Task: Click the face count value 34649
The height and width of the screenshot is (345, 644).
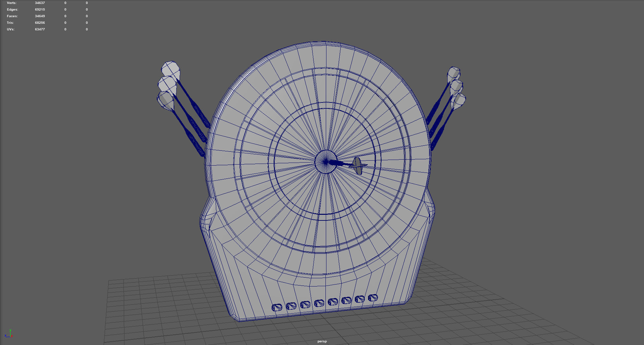Action: click(40, 16)
